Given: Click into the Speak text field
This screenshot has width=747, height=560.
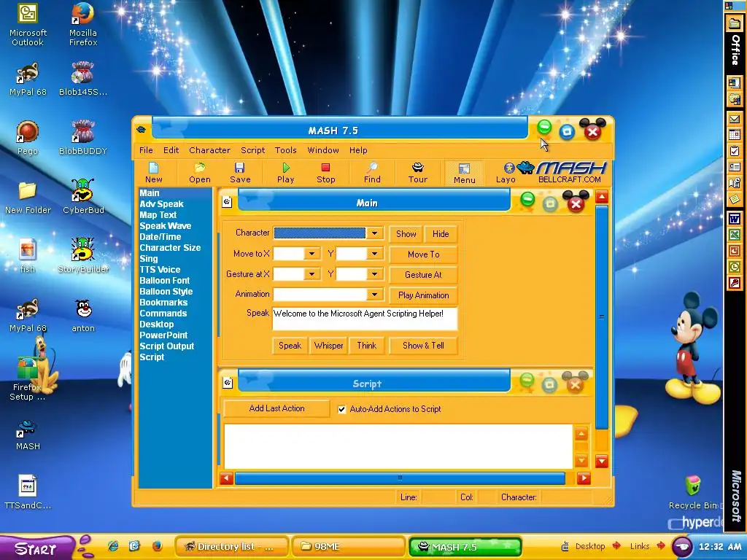Looking at the screenshot, I should coord(365,319).
